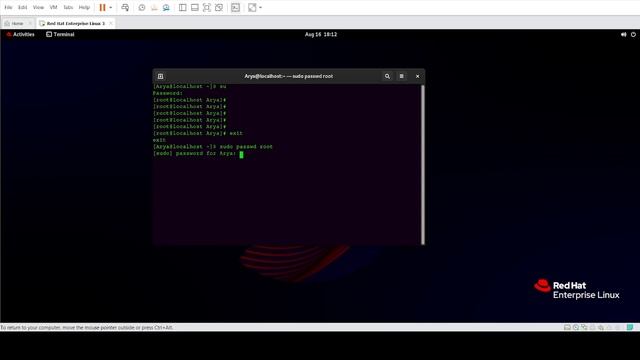Viewport: 640px width, 360px height.
Task: Open the VM menu
Action: tap(53, 7)
